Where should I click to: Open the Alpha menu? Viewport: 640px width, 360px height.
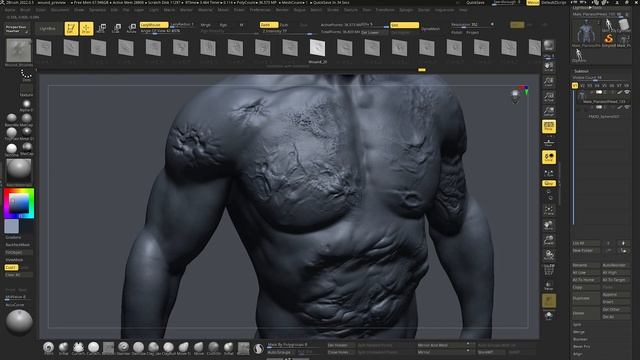click(x=10, y=10)
